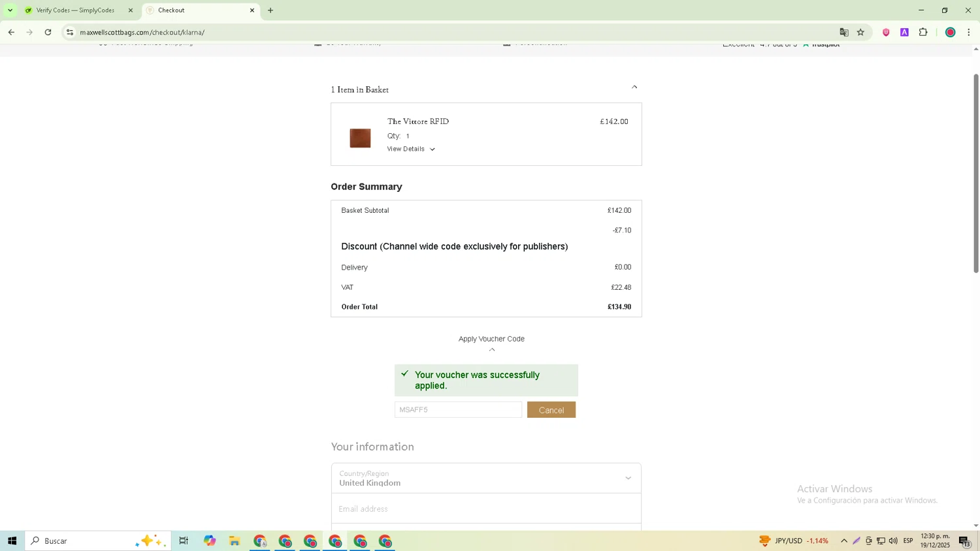Screen dimensions: 980x551
Task: Click the voucher successfully applied message
Action: (486, 380)
